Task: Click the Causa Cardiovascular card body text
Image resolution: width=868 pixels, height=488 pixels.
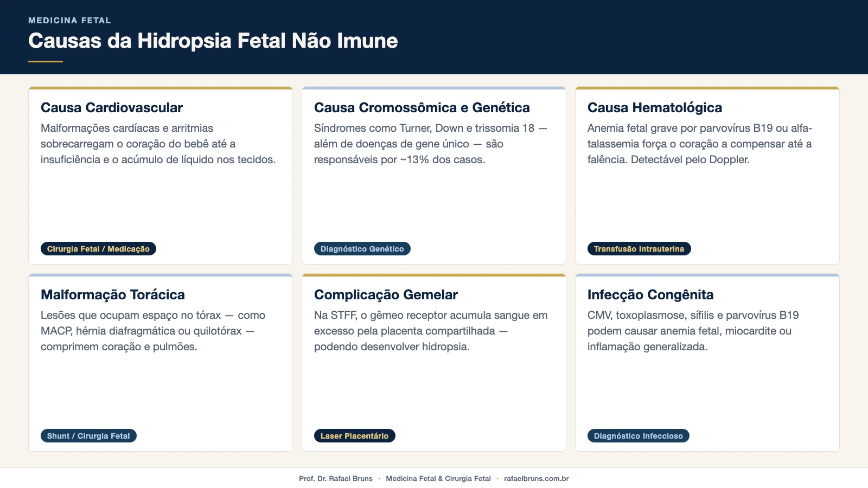Action: (158, 144)
